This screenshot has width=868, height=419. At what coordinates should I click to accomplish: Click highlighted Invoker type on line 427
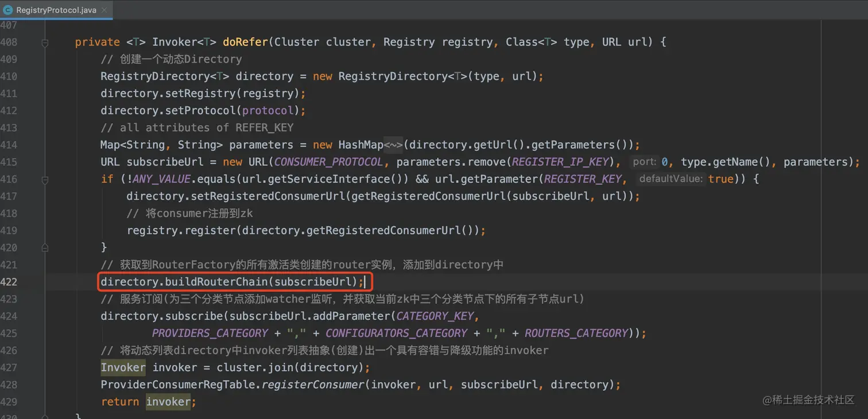(x=123, y=367)
